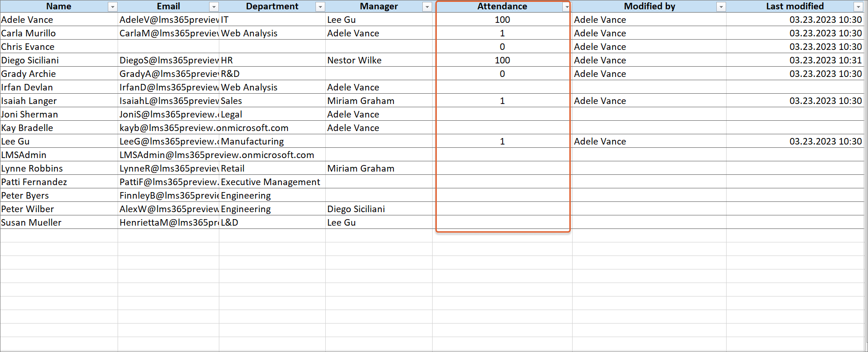Select the Nestor Wilke manager cell
868x352 pixels.
[355, 60]
